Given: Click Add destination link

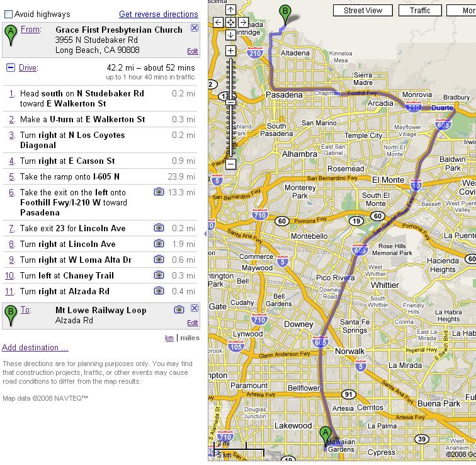Looking at the screenshot, I should [35, 347].
